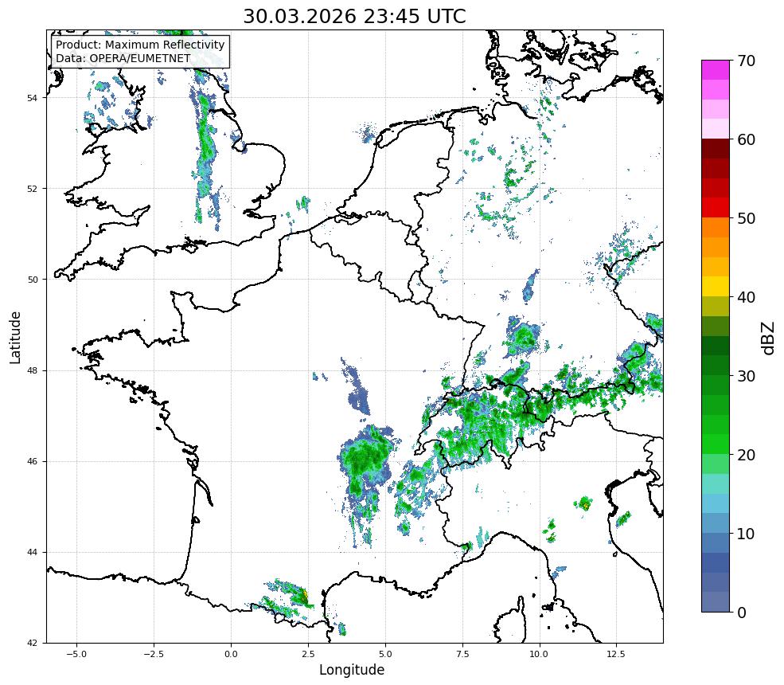This screenshot has height=685, width=784.
Task: Click longitude tick label 2.5
Action: (308, 654)
